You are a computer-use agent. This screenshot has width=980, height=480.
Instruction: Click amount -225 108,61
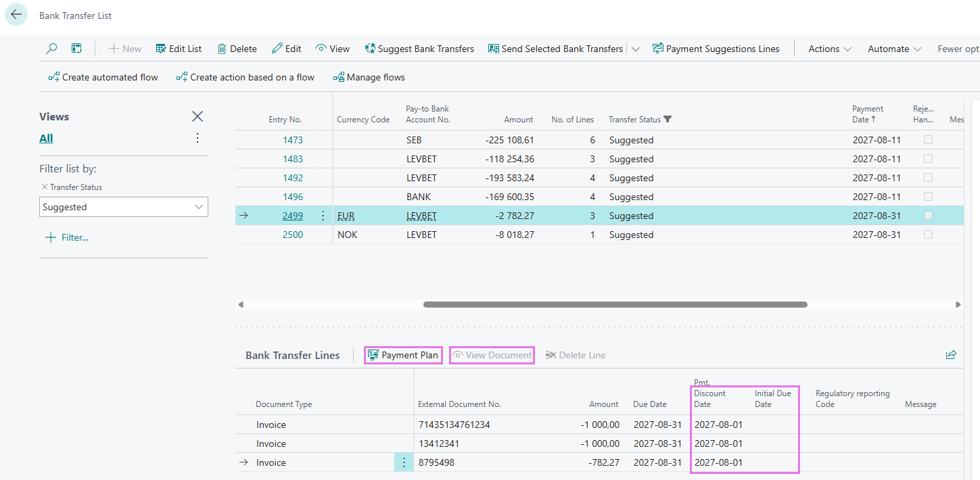(x=509, y=140)
